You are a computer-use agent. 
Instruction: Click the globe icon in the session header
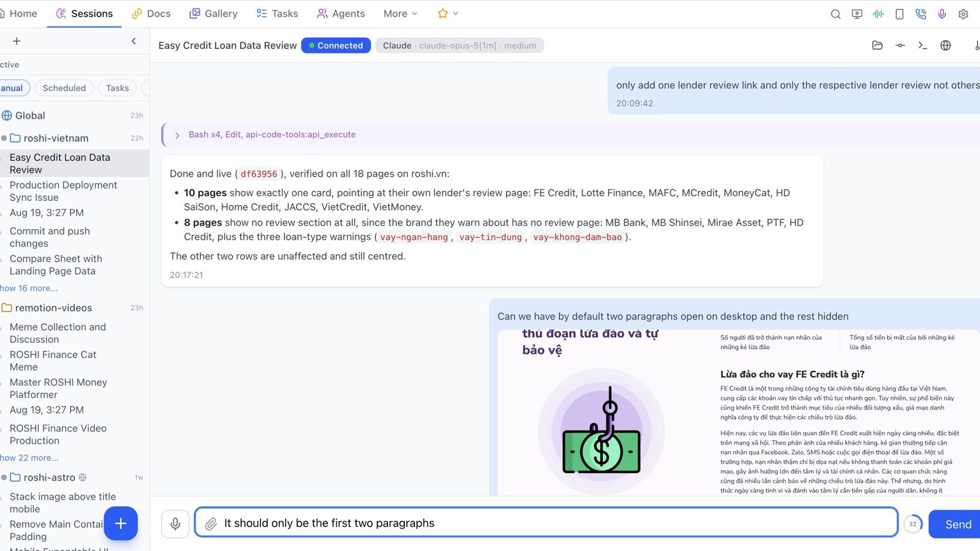tap(946, 45)
